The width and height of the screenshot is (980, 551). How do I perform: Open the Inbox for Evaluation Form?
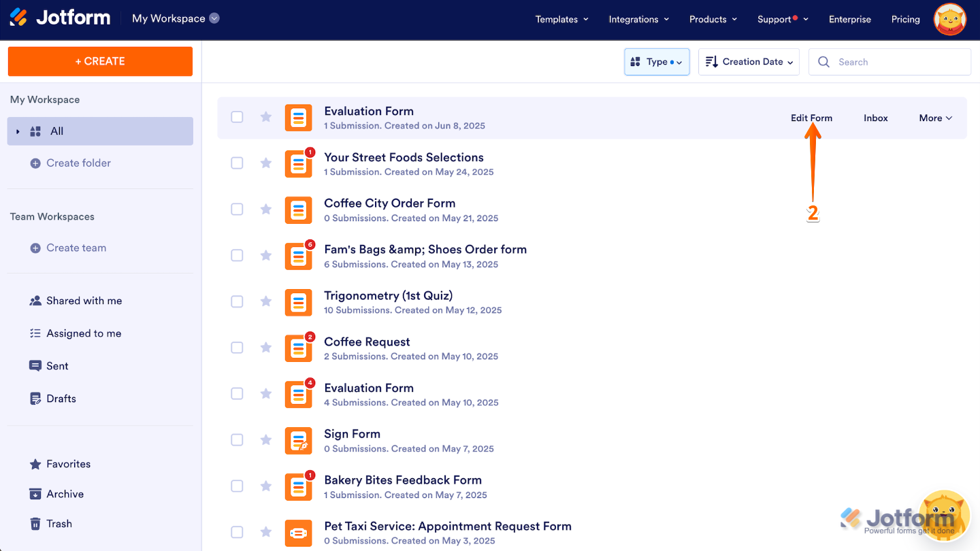875,118
